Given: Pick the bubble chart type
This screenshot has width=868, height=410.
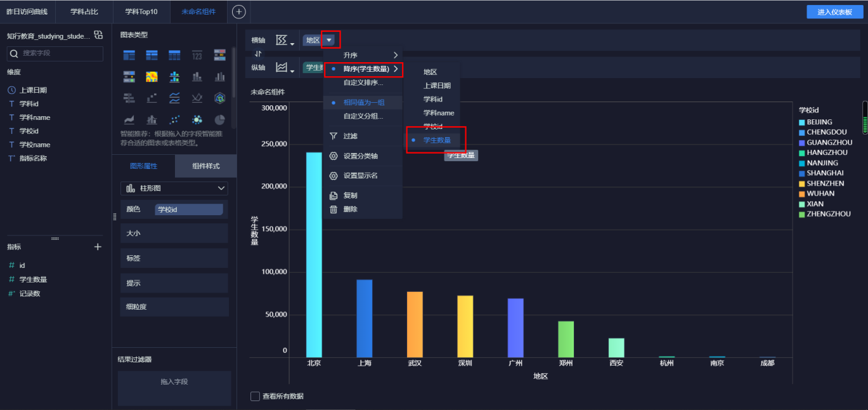Looking at the screenshot, I should (x=197, y=119).
